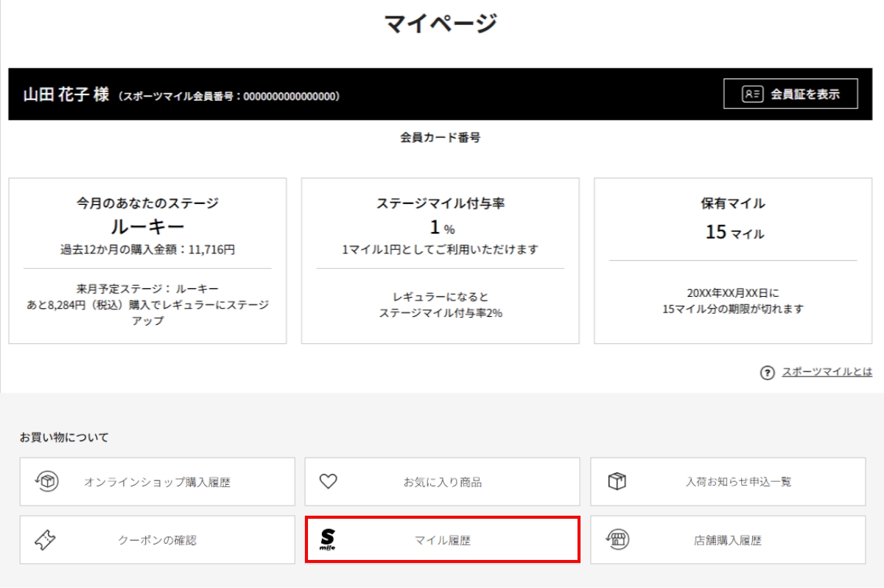Click the storefront icon for store purchases
884x588 pixels.
tap(616, 540)
